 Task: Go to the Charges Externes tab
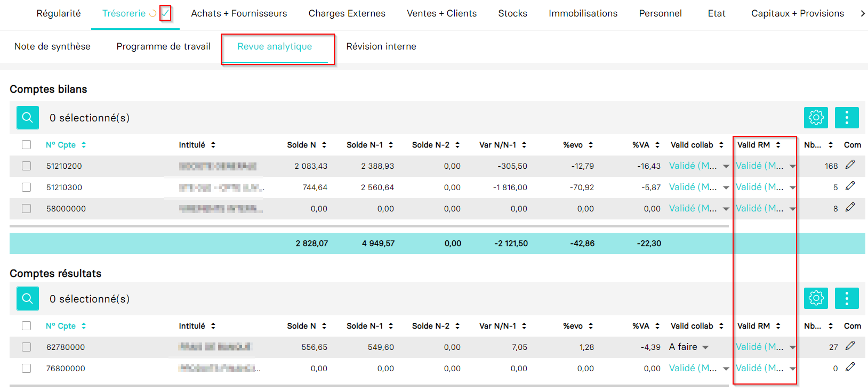point(347,13)
